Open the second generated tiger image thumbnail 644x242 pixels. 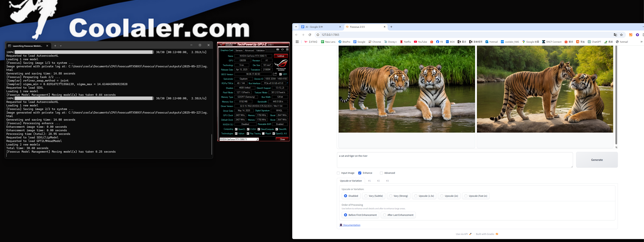[545, 89]
